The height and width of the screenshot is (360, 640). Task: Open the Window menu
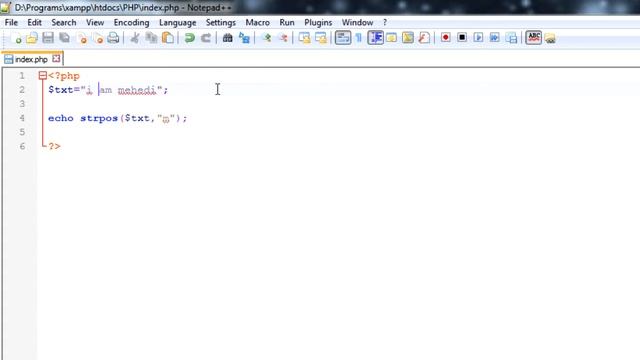pyautogui.click(x=358, y=22)
